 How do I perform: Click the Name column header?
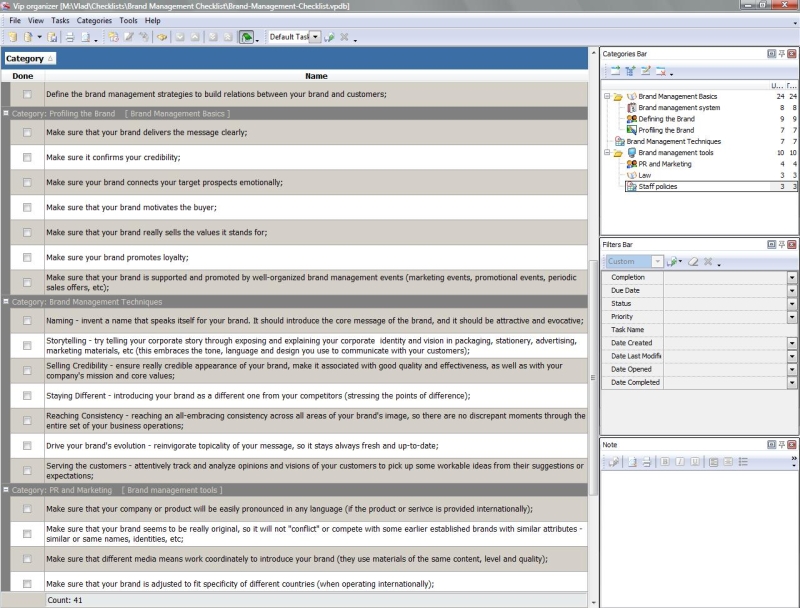[316, 76]
